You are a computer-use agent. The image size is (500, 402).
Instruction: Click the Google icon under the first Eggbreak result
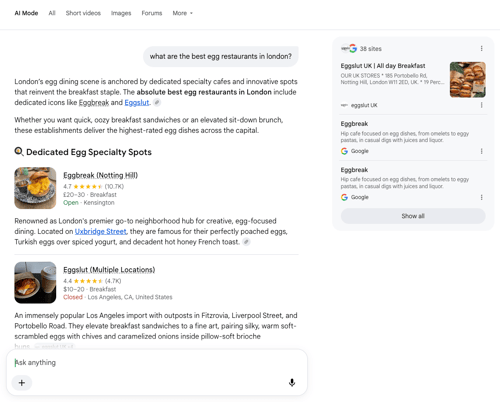[x=344, y=151]
